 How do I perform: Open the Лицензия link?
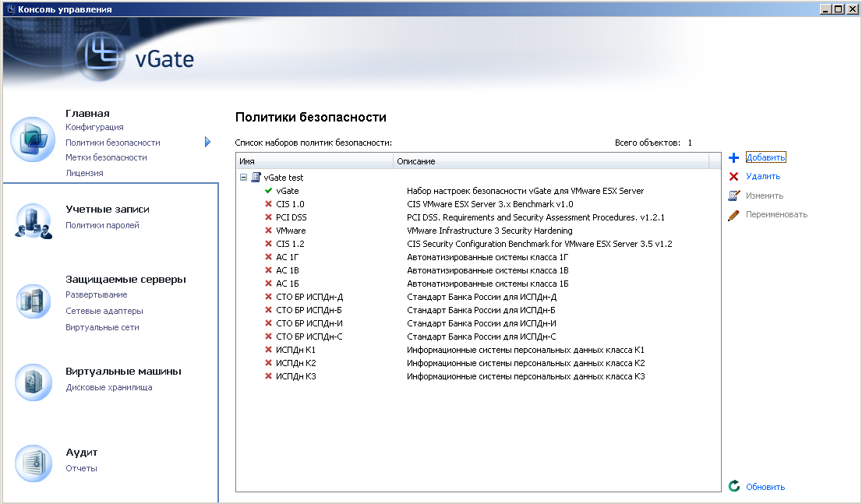tap(84, 173)
